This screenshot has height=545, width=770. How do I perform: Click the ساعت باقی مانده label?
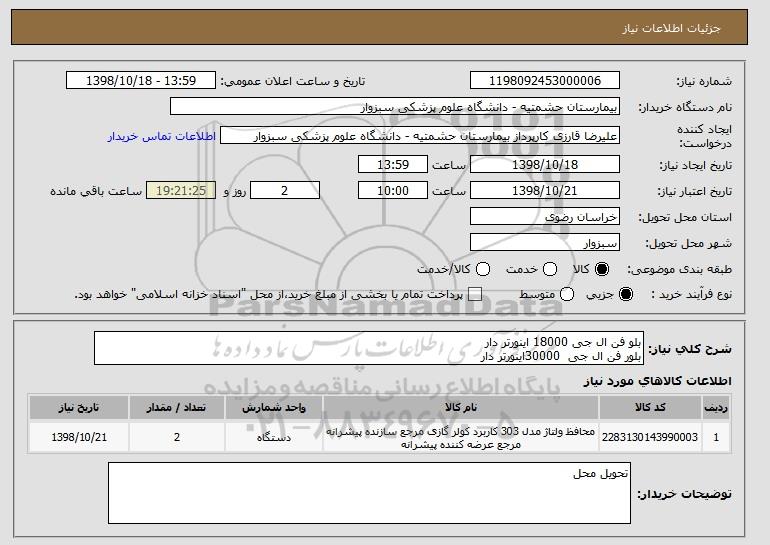(96, 191)
